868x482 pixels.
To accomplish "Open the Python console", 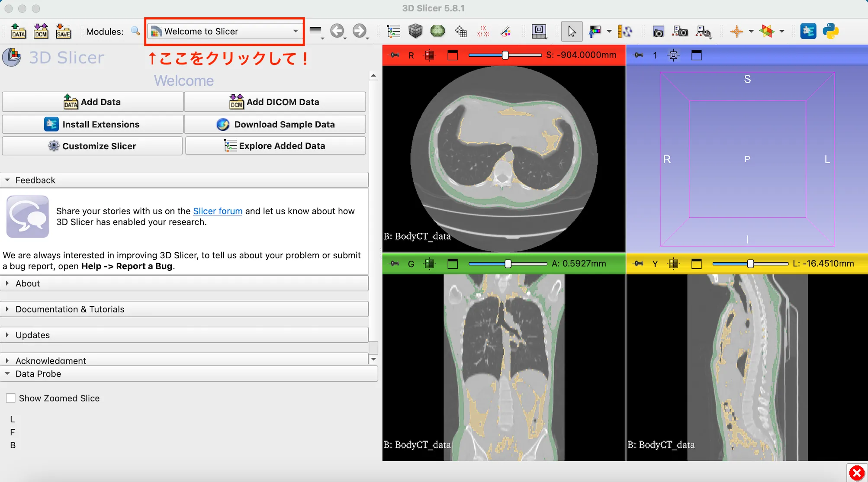I will [x=832, y=31].
